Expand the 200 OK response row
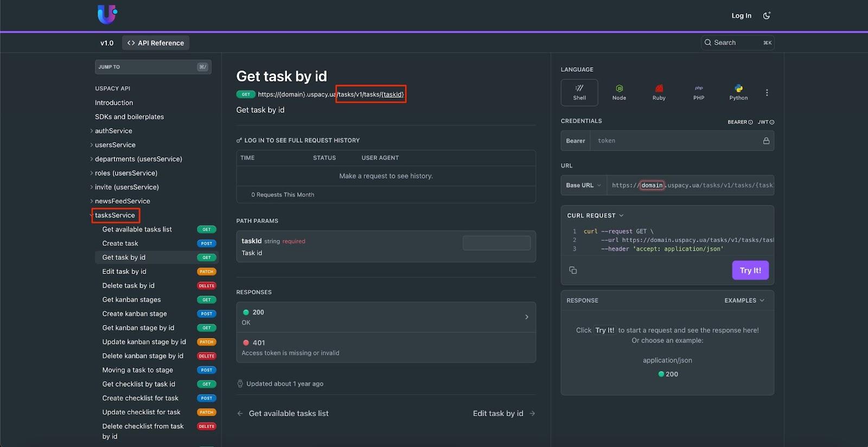This screenshot has width=868, height=447. tap(386, 317)
